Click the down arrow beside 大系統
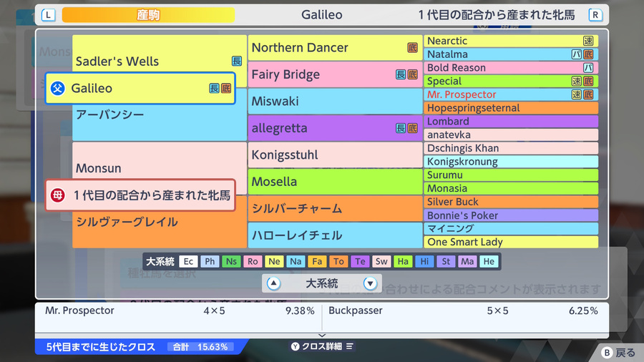 (x=370, y=283)
